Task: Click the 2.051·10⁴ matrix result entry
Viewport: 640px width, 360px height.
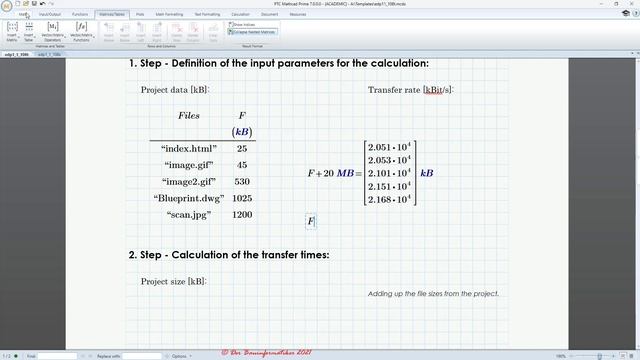Action: pyautogui.click(x=389, y=147)
